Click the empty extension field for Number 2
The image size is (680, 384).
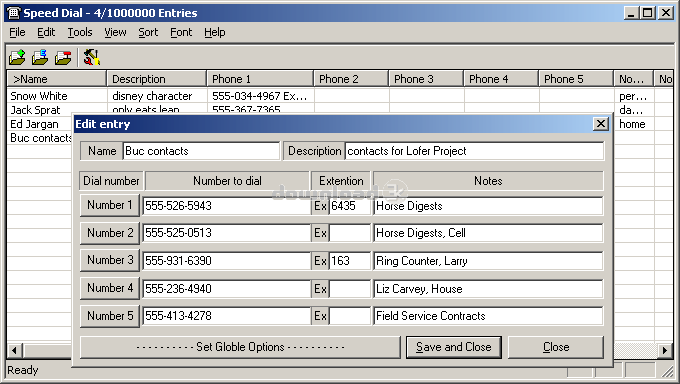tap(350, 233)
